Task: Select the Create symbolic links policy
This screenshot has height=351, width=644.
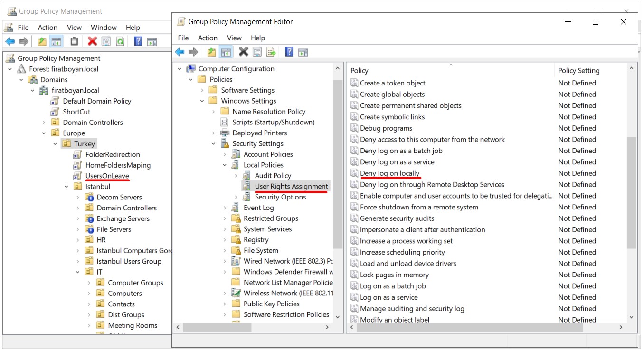Action: (x=392, y=117)
